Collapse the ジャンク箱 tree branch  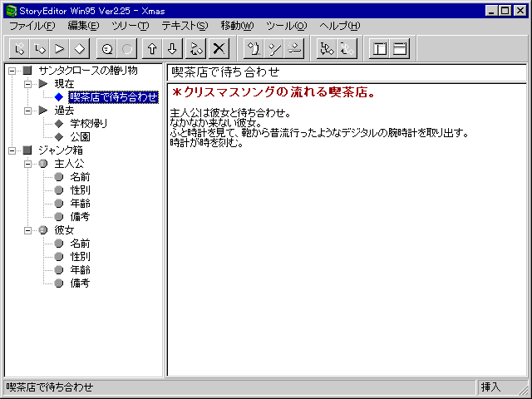click(x=12, y=150)
